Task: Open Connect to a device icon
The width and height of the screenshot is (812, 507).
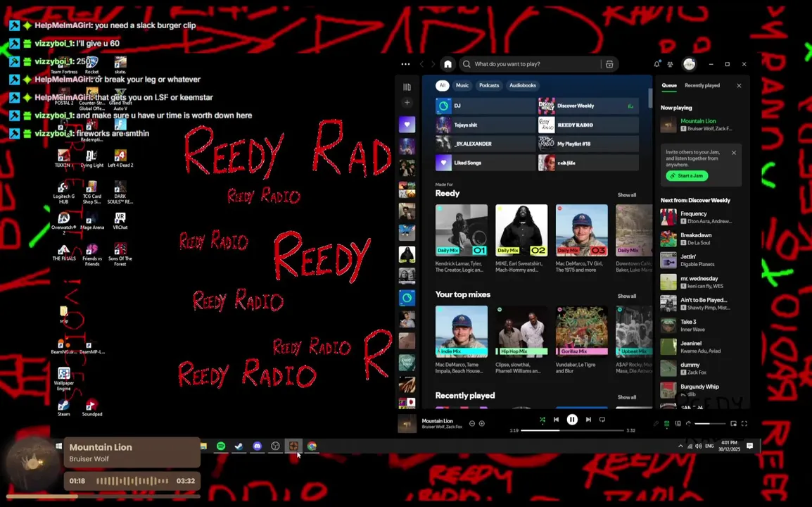Action: point(678,424)
